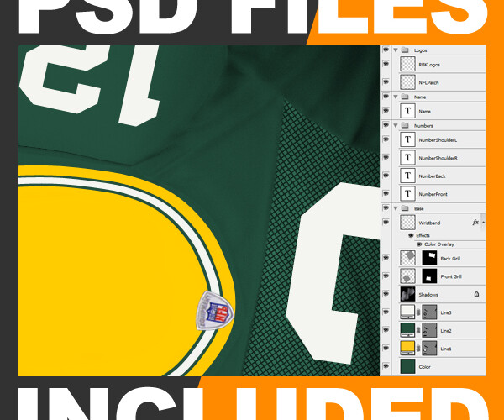Click the Line1 vector mask thumbnail

tap(429, 349)
